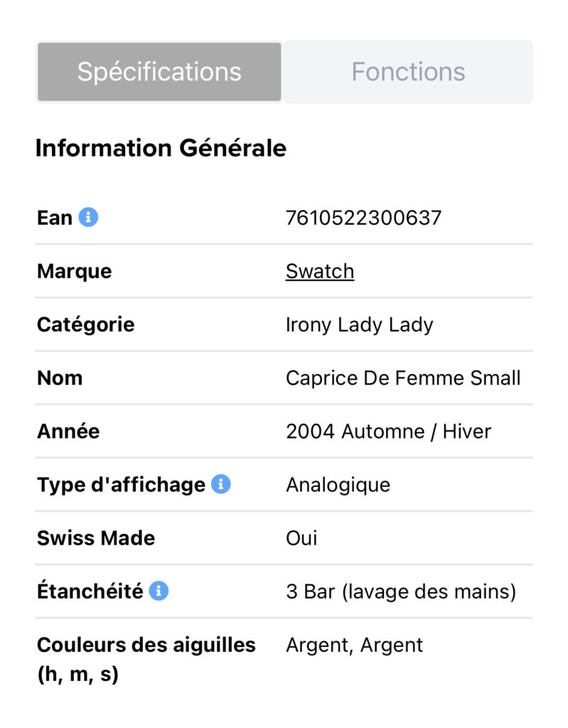Select the Irony Lady Lady category value

(359, 325)
